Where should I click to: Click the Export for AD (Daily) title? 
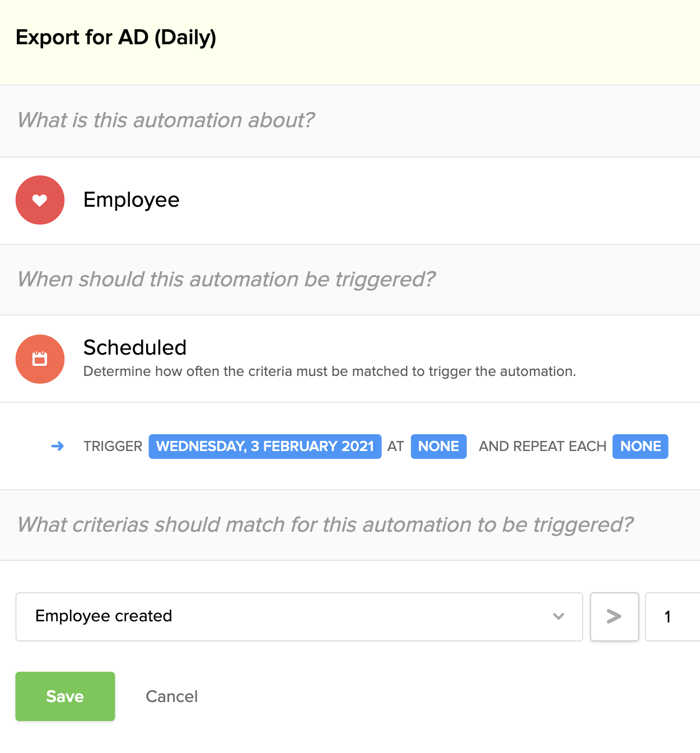[116, 38]
